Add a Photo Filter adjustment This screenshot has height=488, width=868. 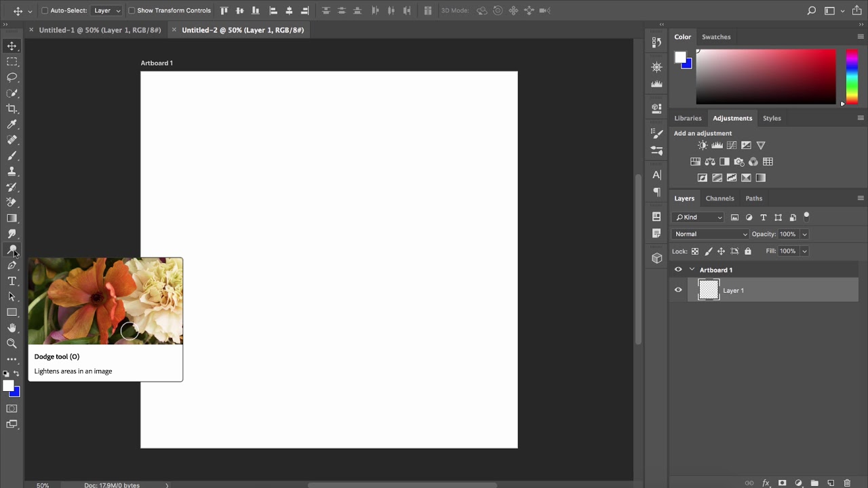pos(739,161)
